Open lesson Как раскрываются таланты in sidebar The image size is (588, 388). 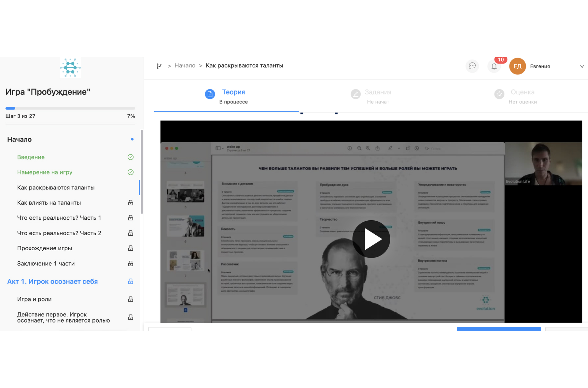click(56, 188)
